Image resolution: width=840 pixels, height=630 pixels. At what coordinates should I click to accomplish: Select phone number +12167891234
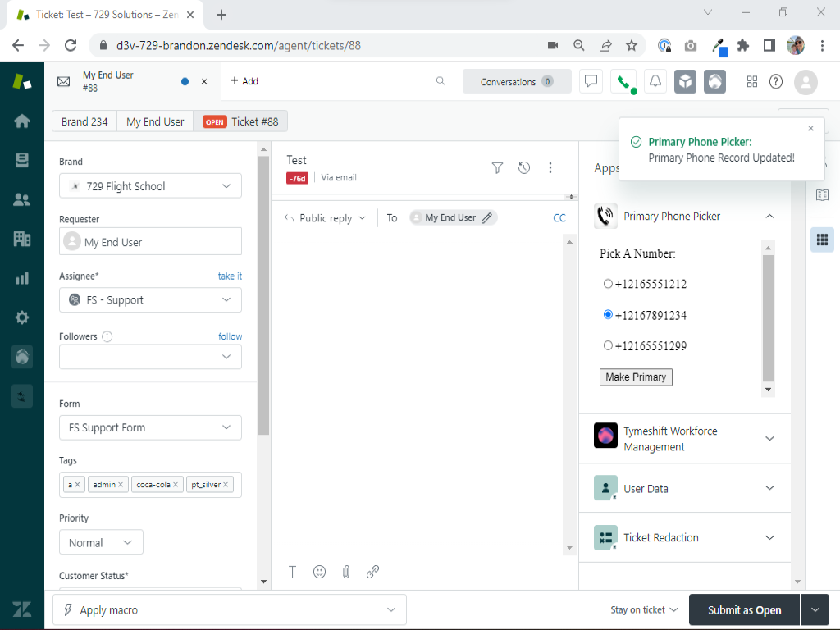[x=608, y=314]
